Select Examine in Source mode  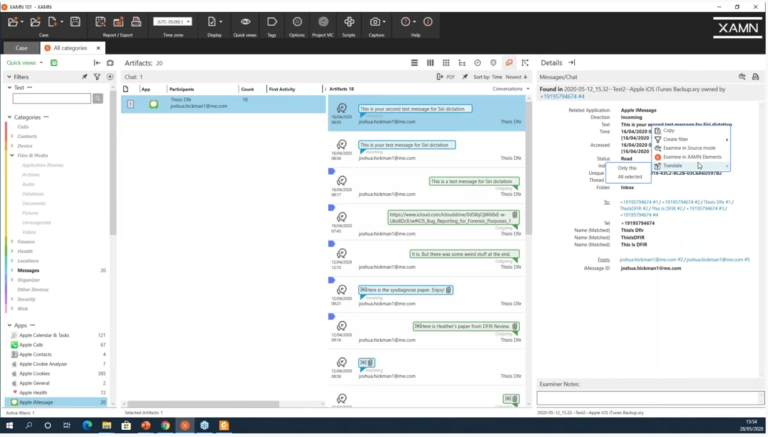coord(689,148)
